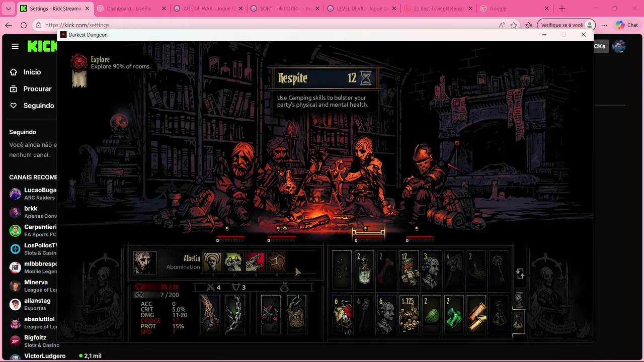Image resolution: width=644 pixels, height=362 pixels.
Task: Select the leftmost hero at the campfire
Action: point(240,176)
